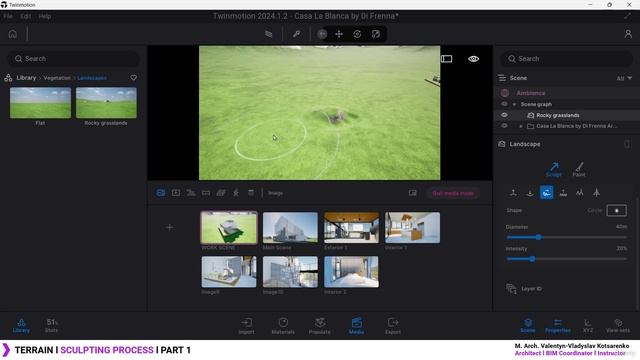Viewport: 640px width, 360px height.
Task: Open the Help menu
Action: (45, 16)
